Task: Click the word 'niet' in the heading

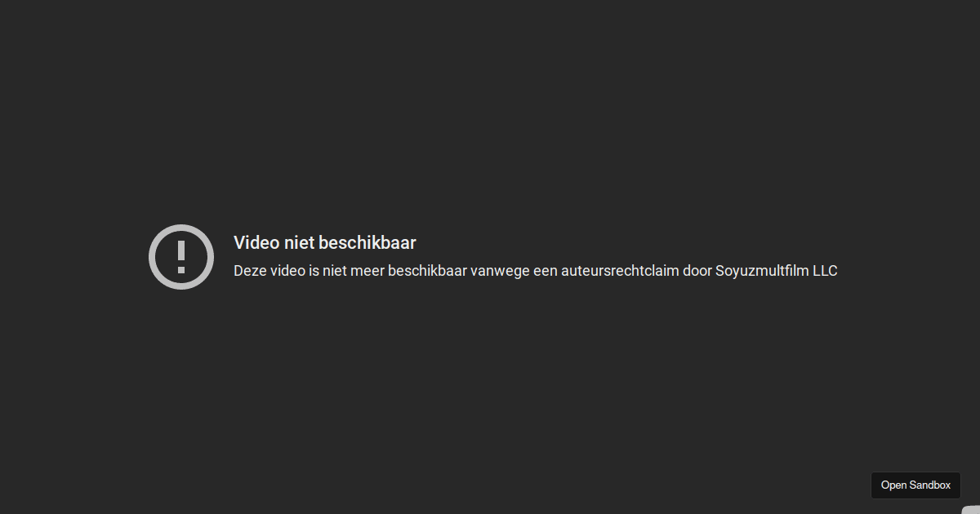Action: [x=298, y=242]
